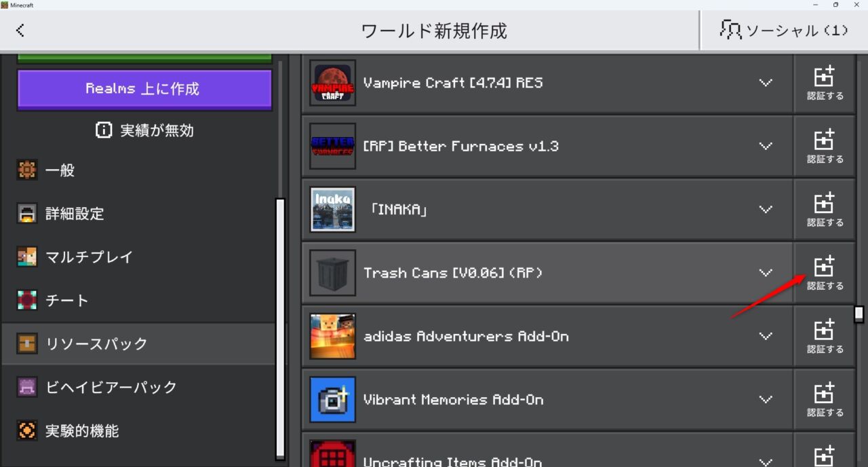Open the 実験的機能 tab
The width and height of the screenshot is (868, 467).
click(138, 431)
